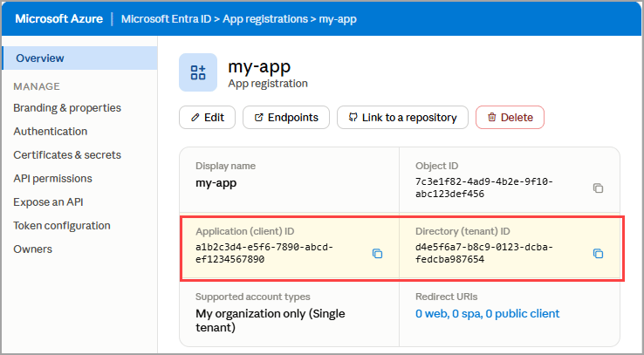Open Certificates & secrets
Screen dimensions: 644x355
click(67, 155)
